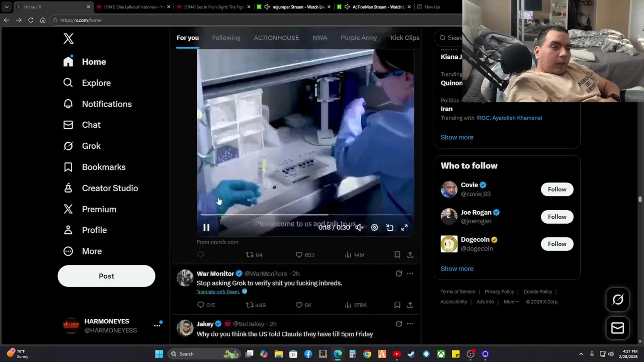
Task: Open the floating Messages envelope button
Action: point(617,328)
